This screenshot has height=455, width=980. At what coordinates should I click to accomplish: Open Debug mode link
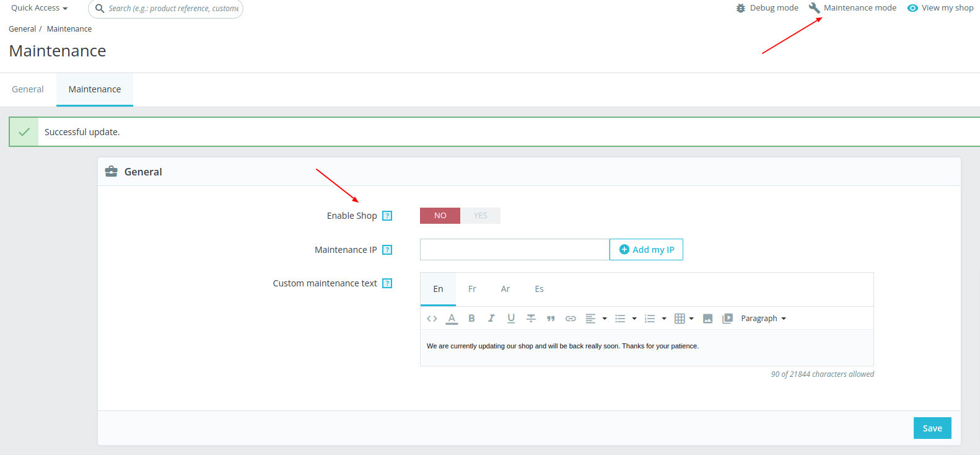(x=767, y=8)
